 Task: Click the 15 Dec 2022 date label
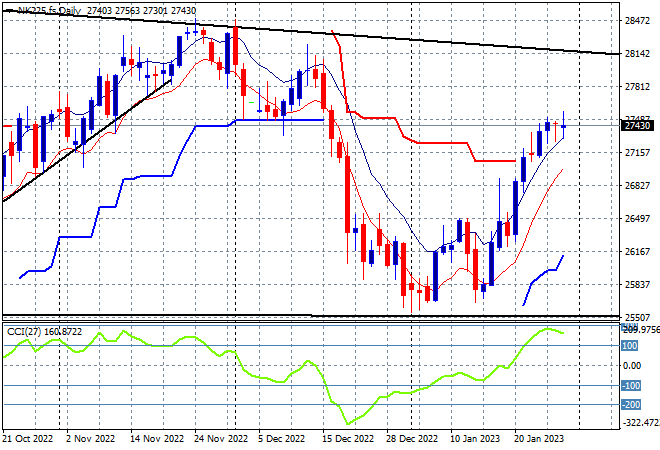[x=348, y=439]
